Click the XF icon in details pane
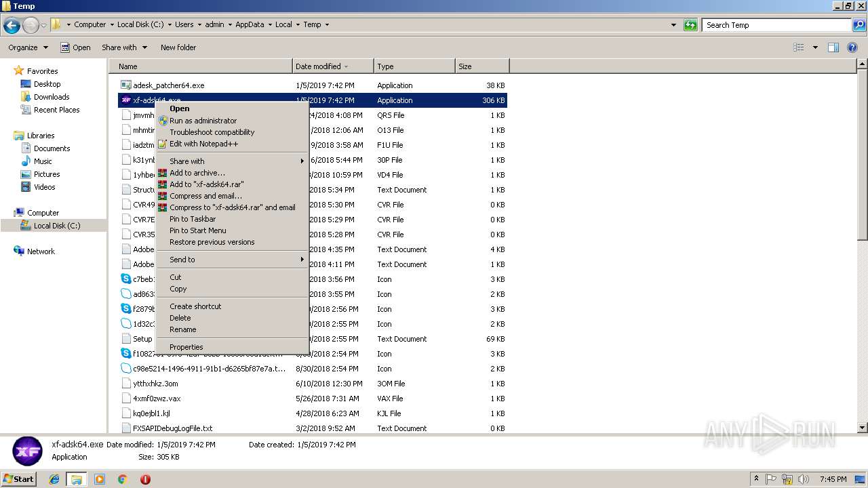Screen dimensions: 868x488 pos(27,451)
